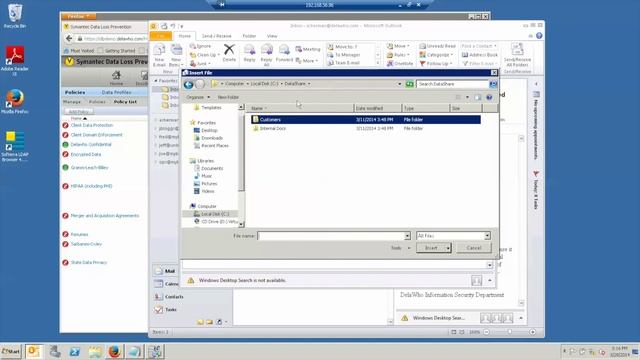Toggle the preview pane icon in dialog
Viewport: 640px width, 360px height.
click(478, 97)
